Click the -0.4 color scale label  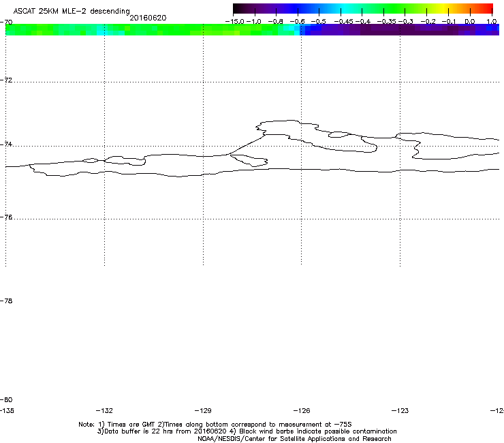tap(362, 22)
